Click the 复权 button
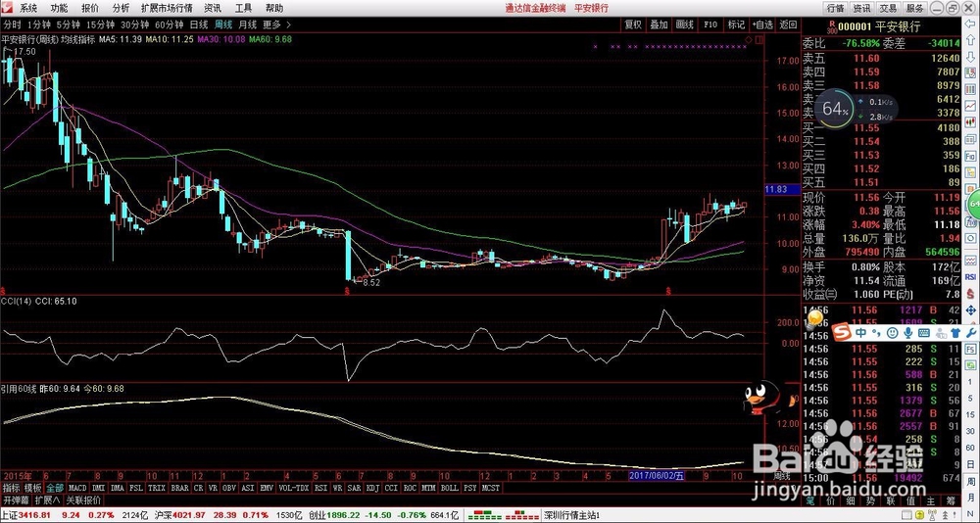 [x=633, y=24]
